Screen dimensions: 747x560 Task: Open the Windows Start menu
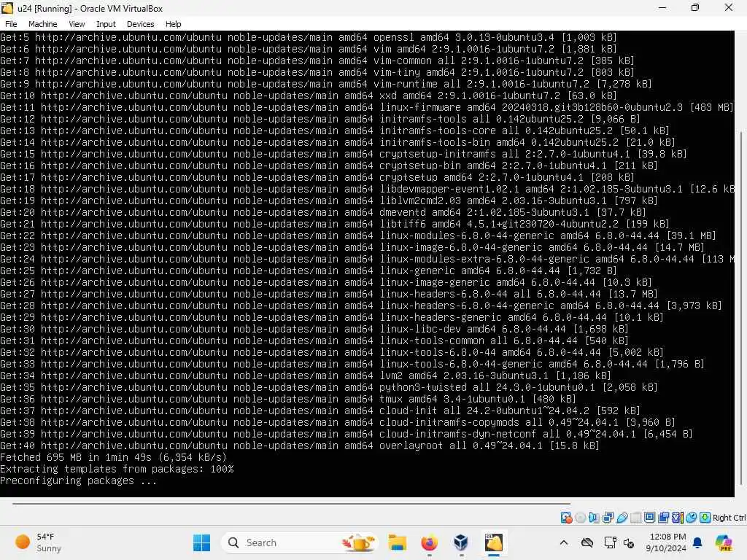click(x=201, y=542)
